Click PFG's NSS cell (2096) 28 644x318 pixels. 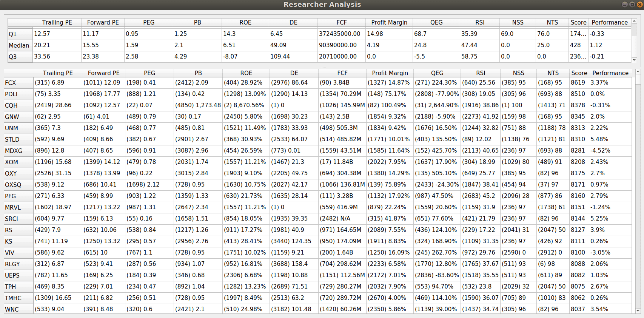(x=519, y=196)
